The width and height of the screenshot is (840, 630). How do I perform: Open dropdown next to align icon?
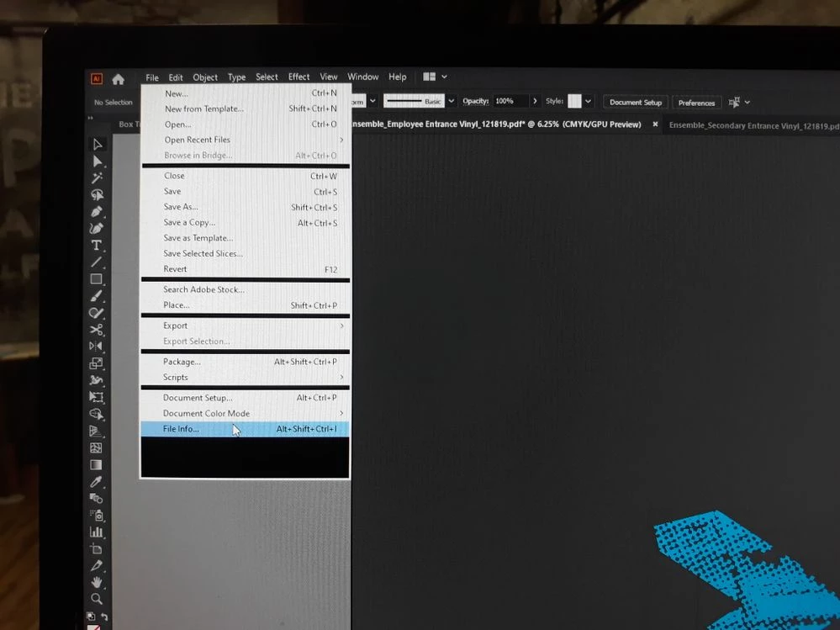(x=748, y=102)
